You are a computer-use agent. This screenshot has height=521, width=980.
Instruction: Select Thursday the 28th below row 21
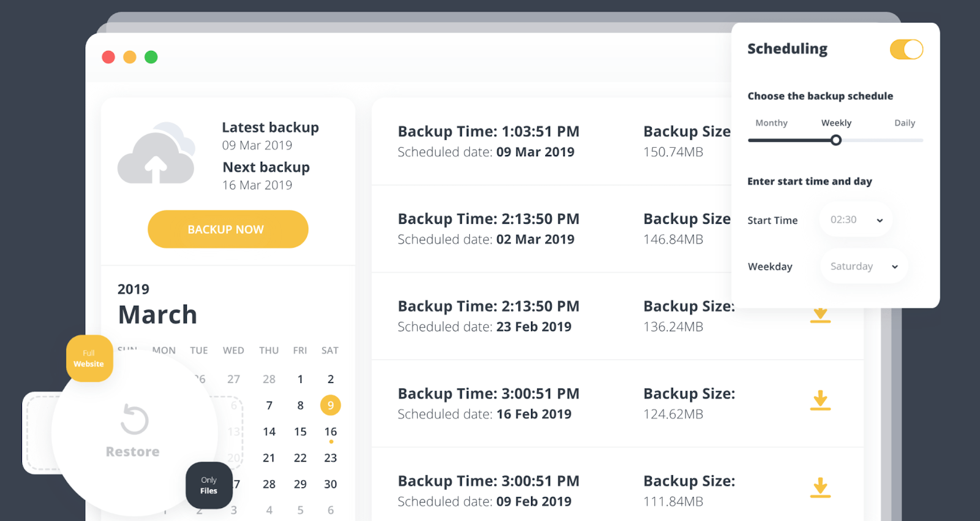269,484
